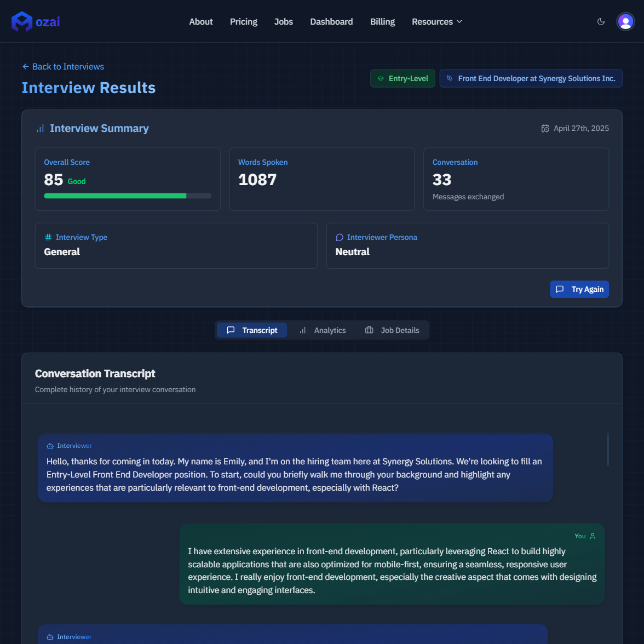Image resolution: width=644 pixels, height=644 pixels.
Task: Open the user profile avatar menu
Action: [x=625, y=21]
